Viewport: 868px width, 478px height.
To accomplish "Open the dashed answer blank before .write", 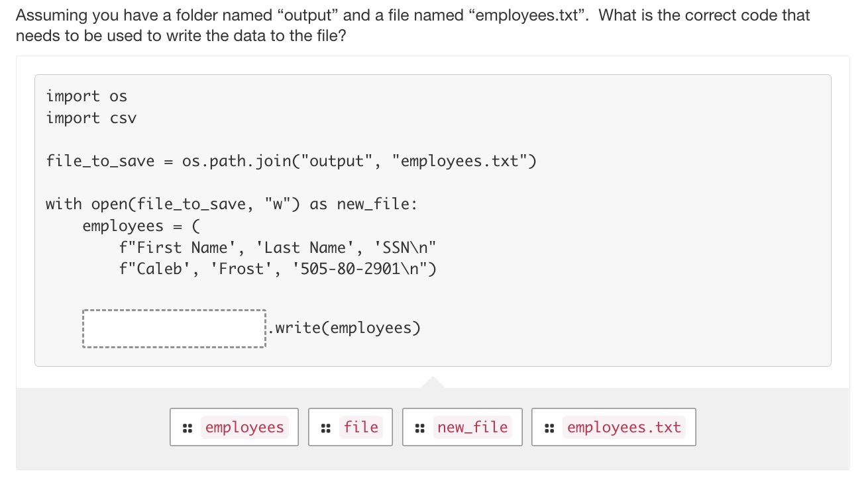I will (x=174, y=328).
